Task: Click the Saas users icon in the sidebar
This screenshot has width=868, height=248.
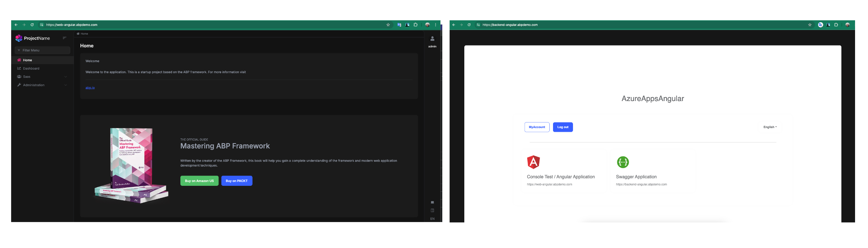Action: (x=19, y=77)
